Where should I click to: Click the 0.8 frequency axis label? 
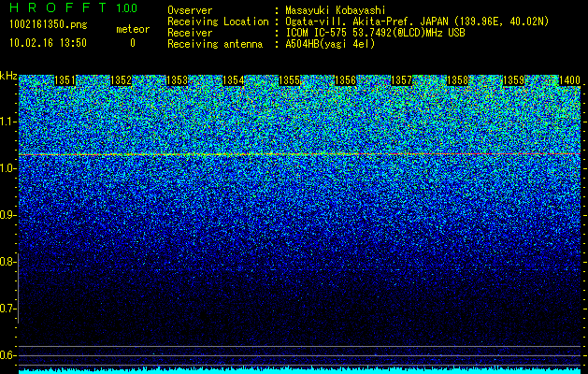7,262
